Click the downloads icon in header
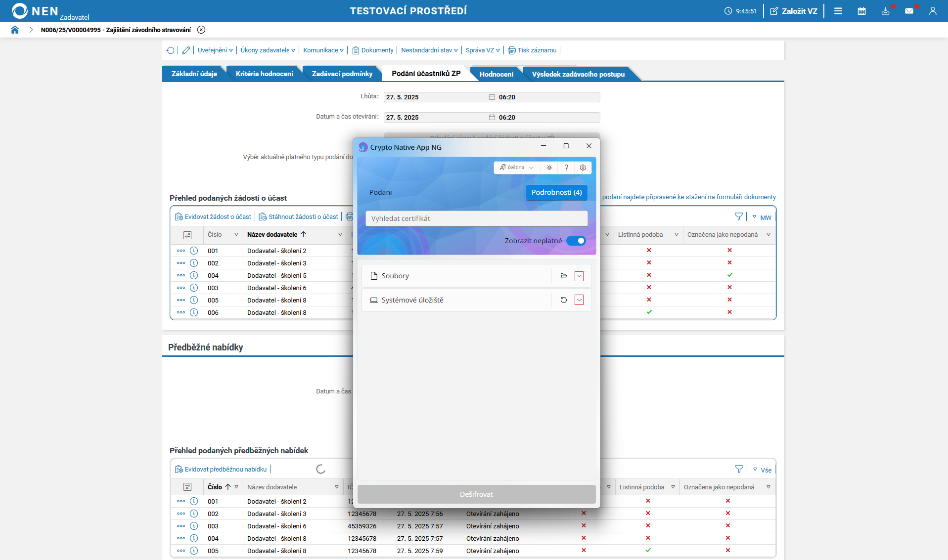The width and height of the screenshot is (948, 560). [885, 11]
